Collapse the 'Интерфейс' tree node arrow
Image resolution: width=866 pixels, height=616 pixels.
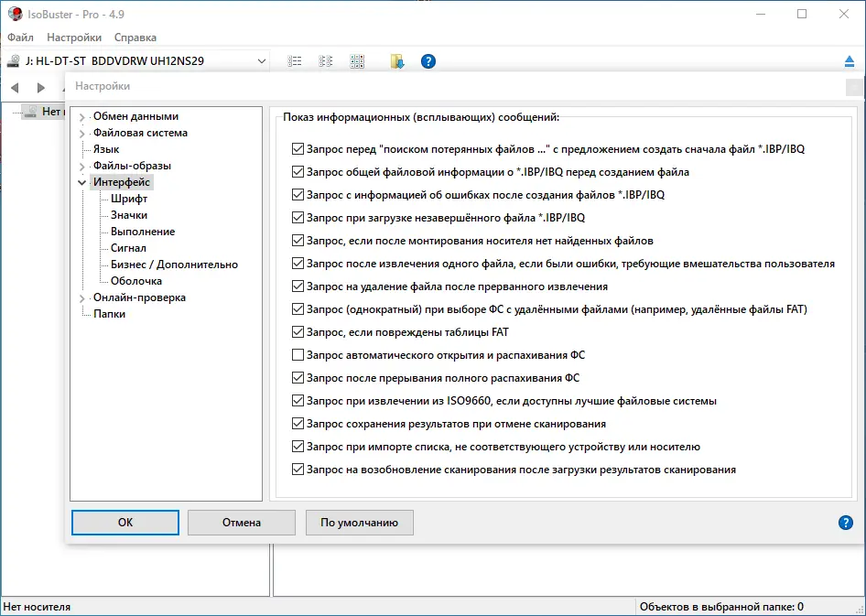point(82,183)
